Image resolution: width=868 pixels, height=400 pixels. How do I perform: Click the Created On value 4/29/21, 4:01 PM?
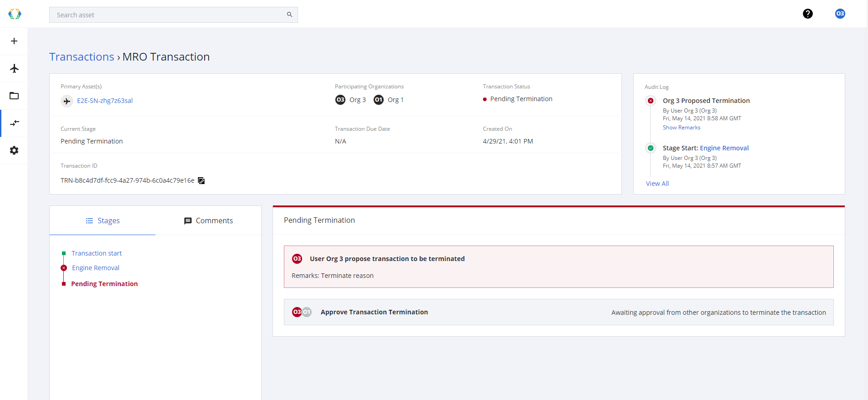(x=508, y=141)
